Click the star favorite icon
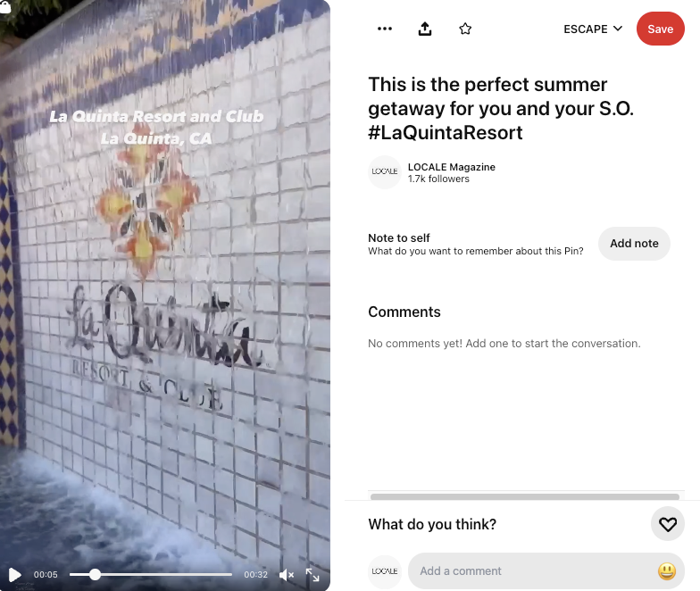The image size is (700, 591). point(465,29)
